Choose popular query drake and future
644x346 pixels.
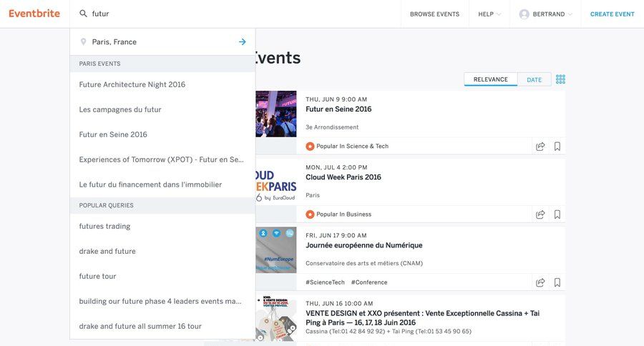point(162,251)
